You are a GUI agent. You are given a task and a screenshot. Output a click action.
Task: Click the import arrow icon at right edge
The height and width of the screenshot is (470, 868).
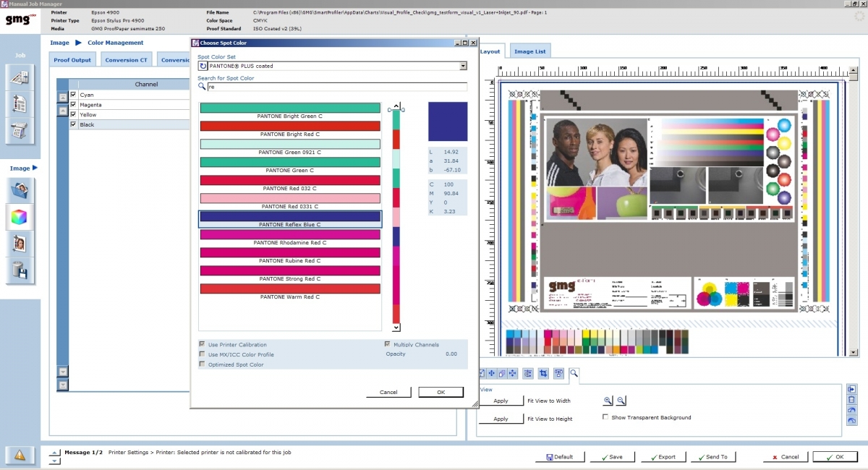(x=851, y=389)
